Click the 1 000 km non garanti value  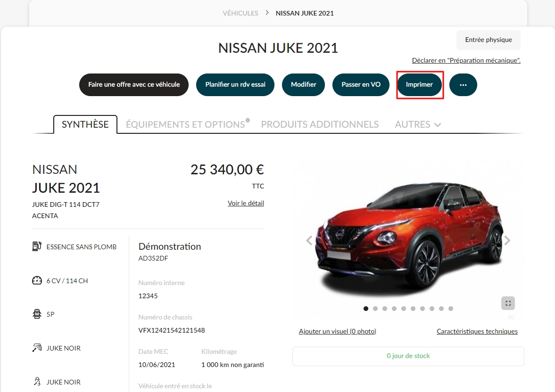tap(232, 365)
